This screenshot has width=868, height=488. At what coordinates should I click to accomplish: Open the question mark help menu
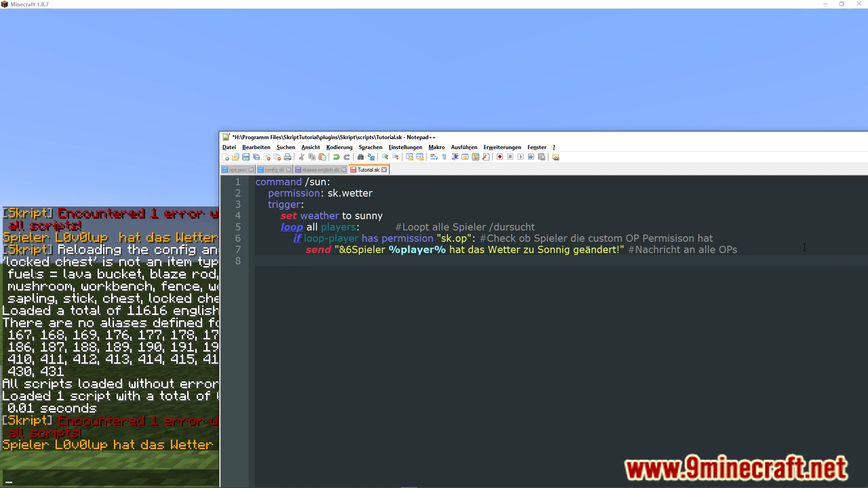554,147
